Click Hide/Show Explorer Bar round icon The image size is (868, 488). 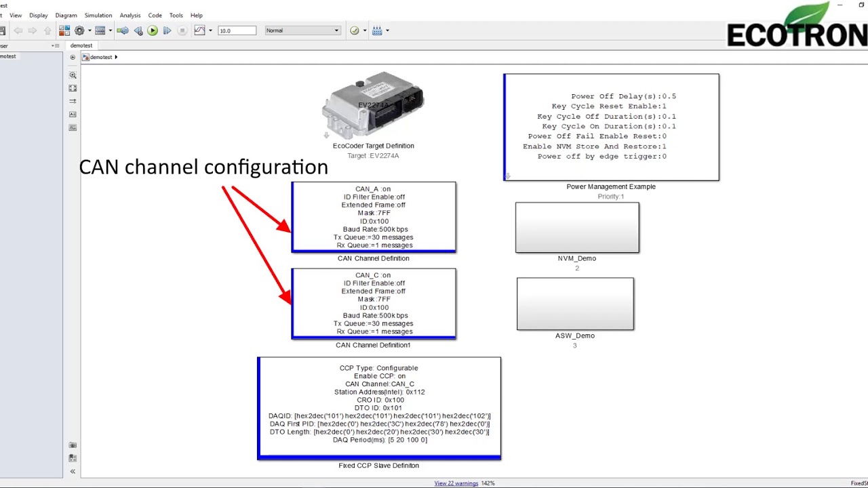click(73, 57)
